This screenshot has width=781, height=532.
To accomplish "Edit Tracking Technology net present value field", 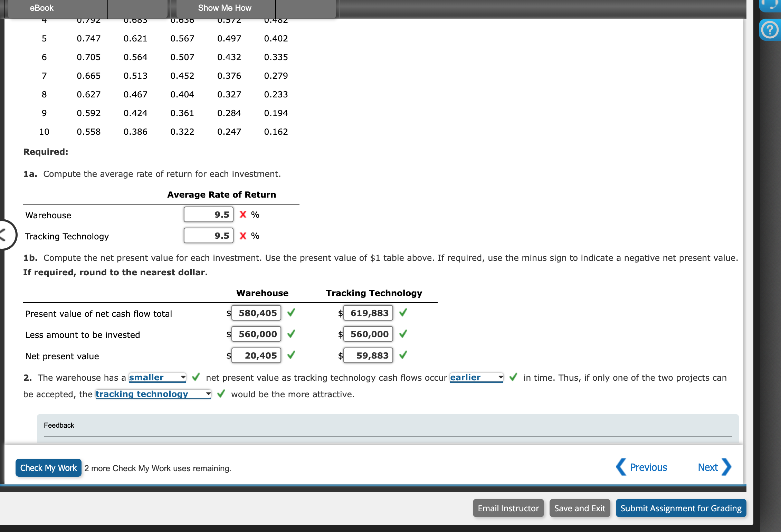I will [368, 355].
